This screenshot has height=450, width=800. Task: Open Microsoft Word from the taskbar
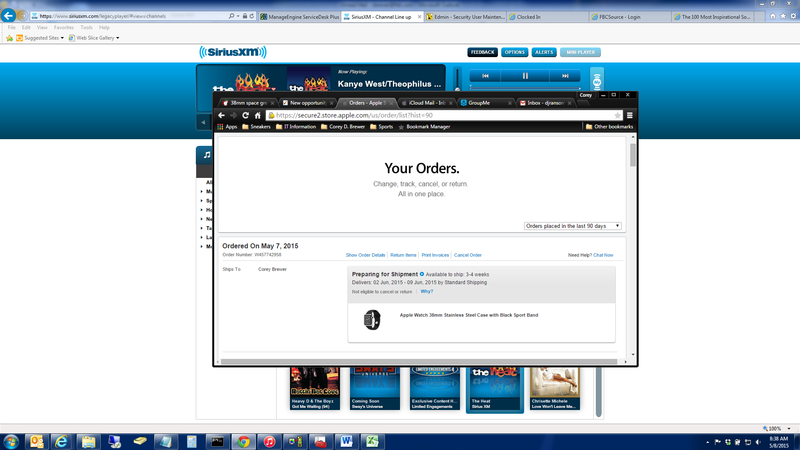pyautogui.click(x=347, y=440)
